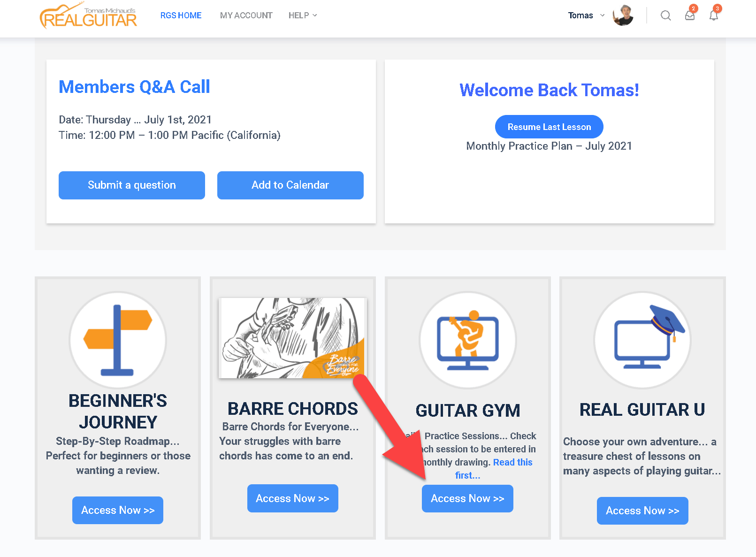The image size is (756, 557).
Task: Click Resume Last Lesson button
Action: coord(549,127)
